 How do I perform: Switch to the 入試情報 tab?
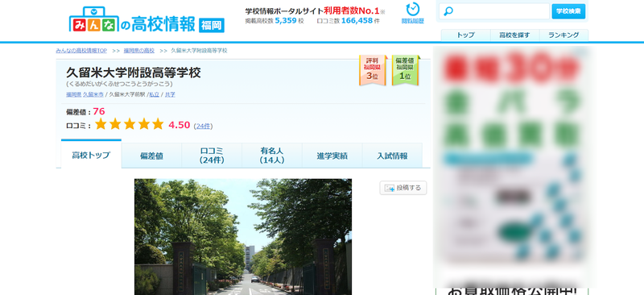pos(392,156)
